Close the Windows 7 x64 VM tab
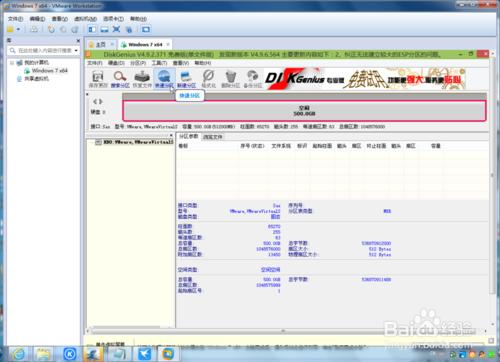Screen dimensions: 500x362 coord(168,44)
